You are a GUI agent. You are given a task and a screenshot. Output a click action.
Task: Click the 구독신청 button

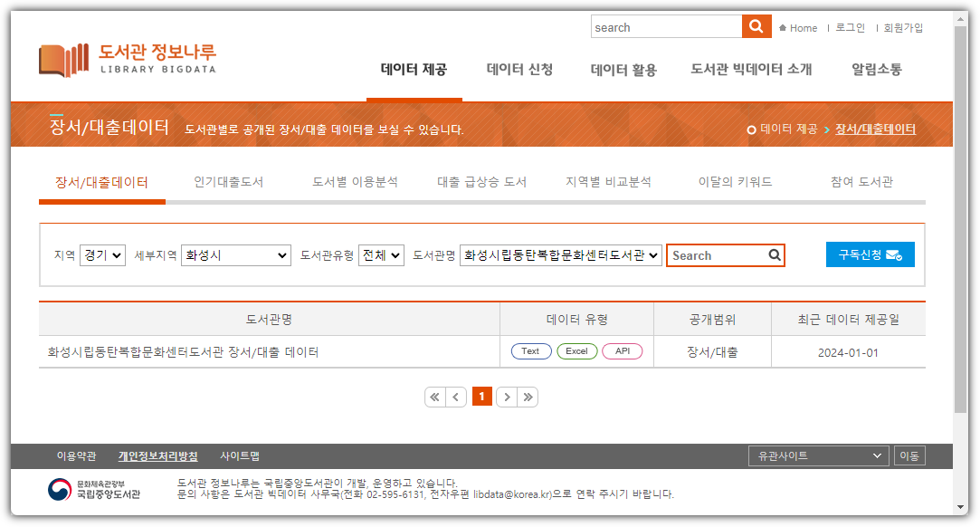point(870,254)
